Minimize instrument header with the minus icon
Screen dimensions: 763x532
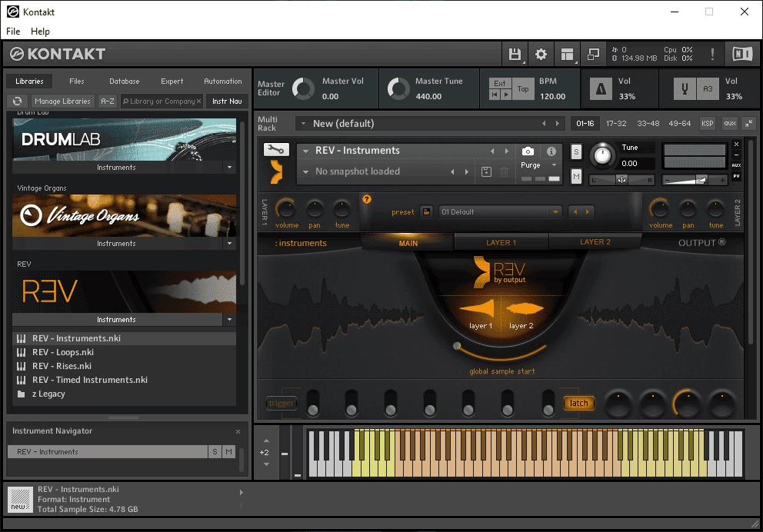coord(736,155)
